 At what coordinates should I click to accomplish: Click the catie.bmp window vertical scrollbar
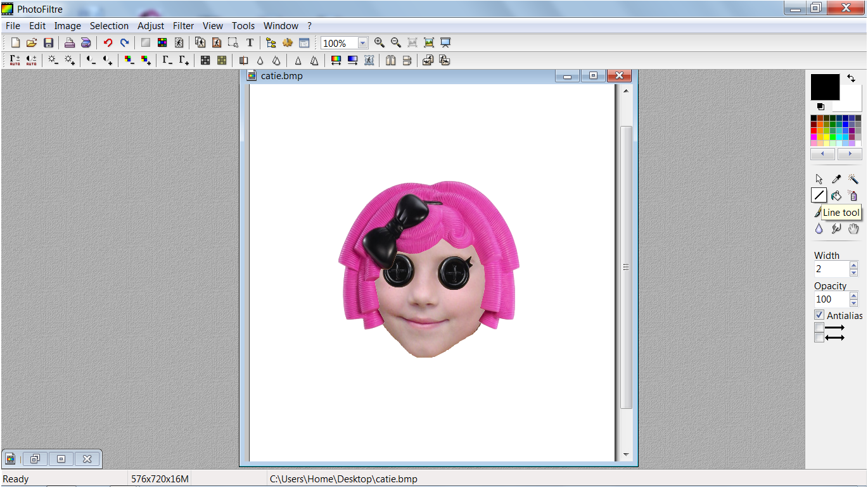click(x=626, y=267)
